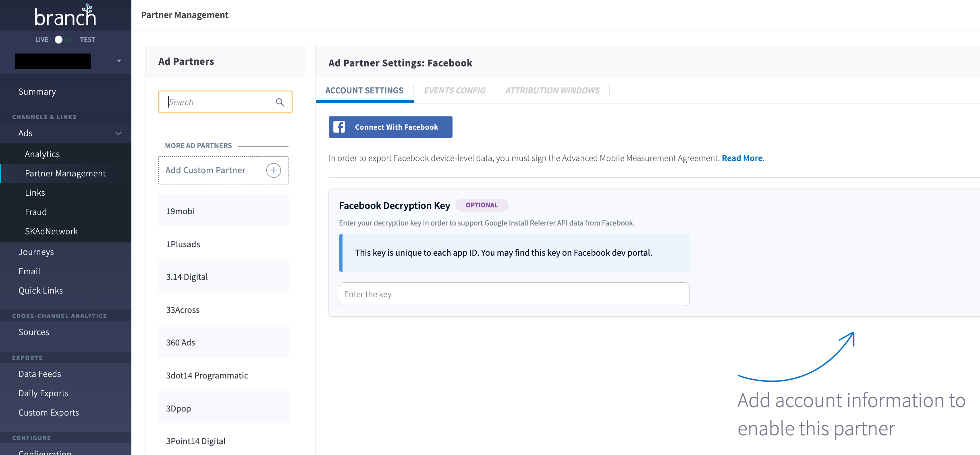Image resolution: width=980 pixels, height=455 pixels.
Task: Click the search magnifier icon
Action: tap(280, 102)
